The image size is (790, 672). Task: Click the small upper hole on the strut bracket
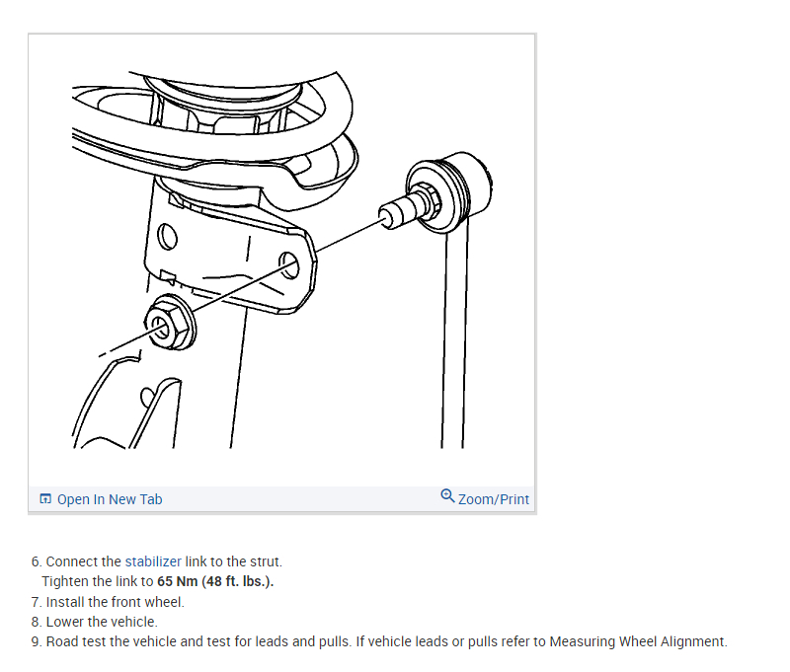point(167,236)
